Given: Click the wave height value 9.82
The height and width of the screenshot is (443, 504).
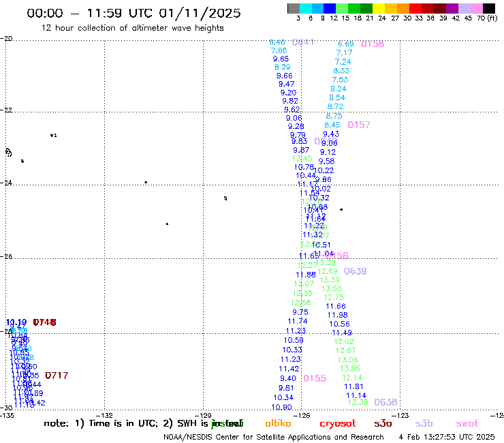Looking at the screenshot, I should coord(290,101).
